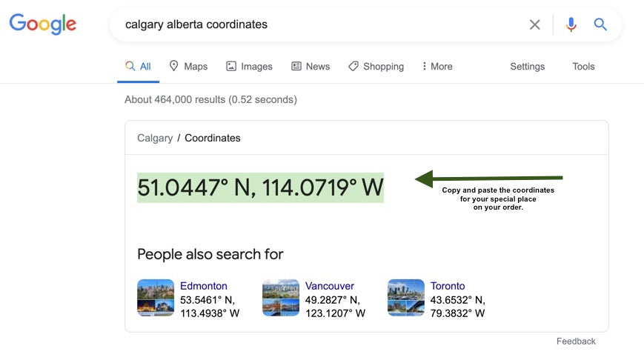Click the News tab icon
Screen dimensions: 644x360
[296, 66]
